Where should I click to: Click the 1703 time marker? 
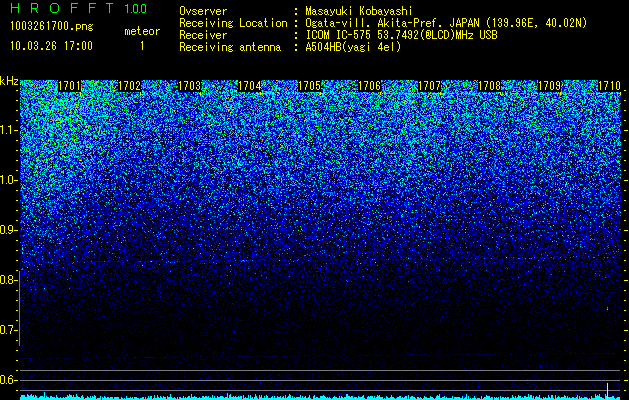pos(189,86)
